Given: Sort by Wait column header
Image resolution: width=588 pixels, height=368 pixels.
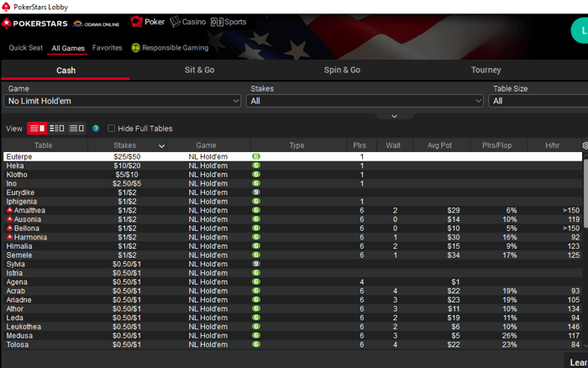Looking at the screenshot, I should coord(395,145).
